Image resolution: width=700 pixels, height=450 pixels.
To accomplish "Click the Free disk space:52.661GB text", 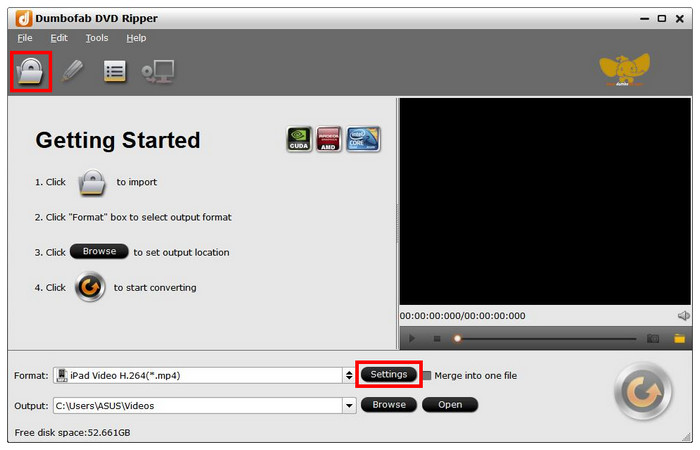I will (x=72, y=433).
